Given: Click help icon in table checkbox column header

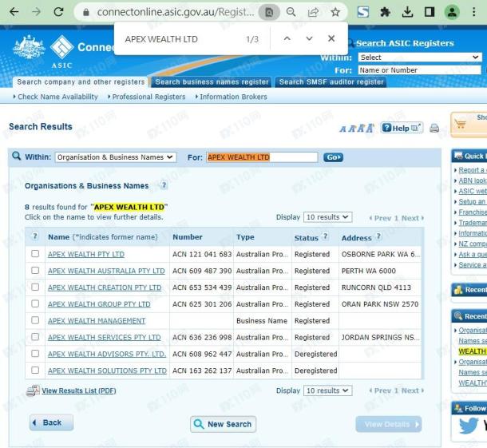Looking at the screenshot, I should 35,236.
